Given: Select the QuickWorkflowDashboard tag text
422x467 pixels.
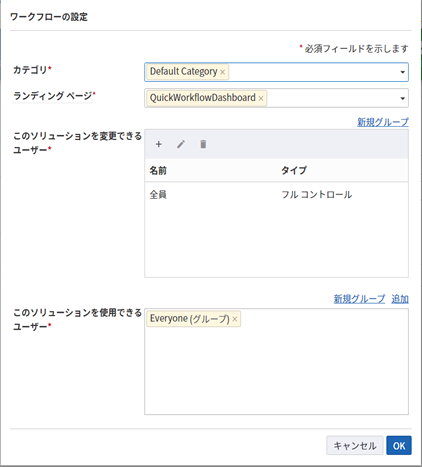Looking at the screenshot, I should 203,98.
